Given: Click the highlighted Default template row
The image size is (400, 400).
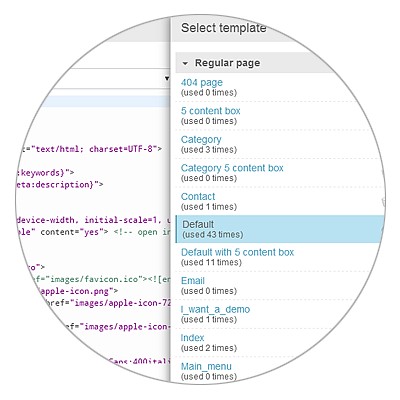Looking at the screenshot, I should coord(280,229).
